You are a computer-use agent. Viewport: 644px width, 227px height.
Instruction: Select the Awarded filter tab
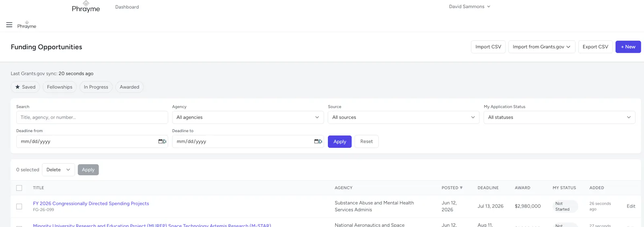(x=129, y=87)
